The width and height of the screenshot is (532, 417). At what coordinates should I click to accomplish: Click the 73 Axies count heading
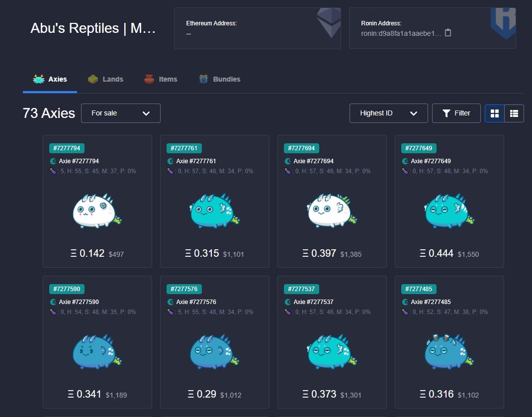click(x=49, y=113)
